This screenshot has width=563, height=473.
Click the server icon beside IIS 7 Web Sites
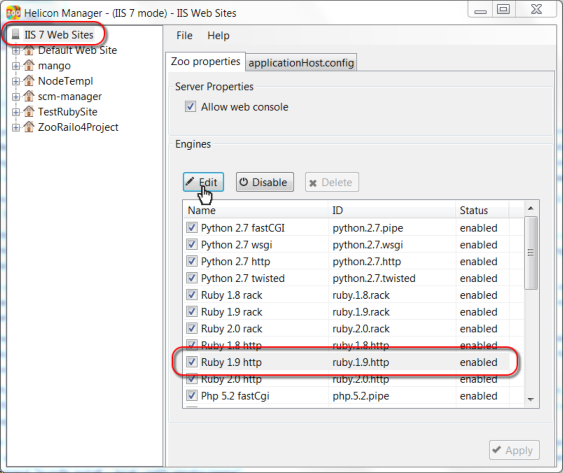pyautogui.click(x=15, y=34)
